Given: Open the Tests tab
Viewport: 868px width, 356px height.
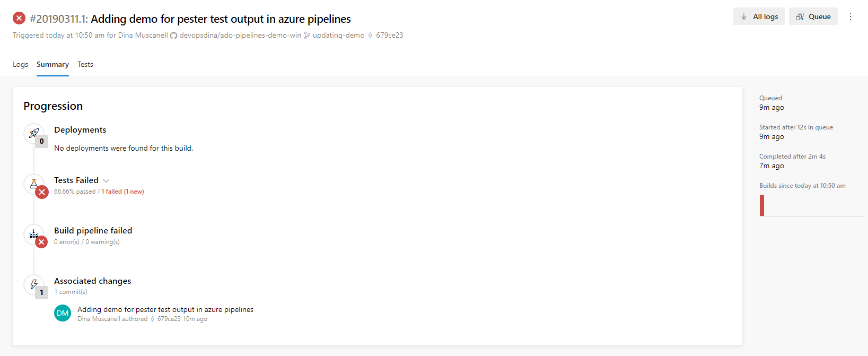Looking at the screenshot, I should pos(85,64).
